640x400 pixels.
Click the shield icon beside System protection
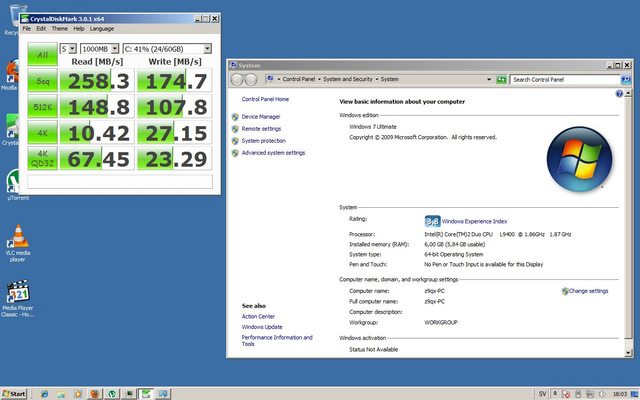[x=235, y=141]
